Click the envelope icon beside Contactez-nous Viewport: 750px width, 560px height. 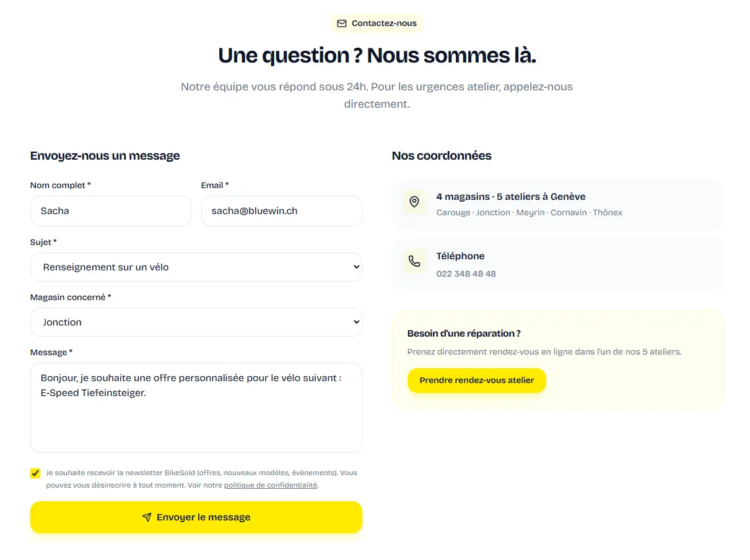click(341, 24)
